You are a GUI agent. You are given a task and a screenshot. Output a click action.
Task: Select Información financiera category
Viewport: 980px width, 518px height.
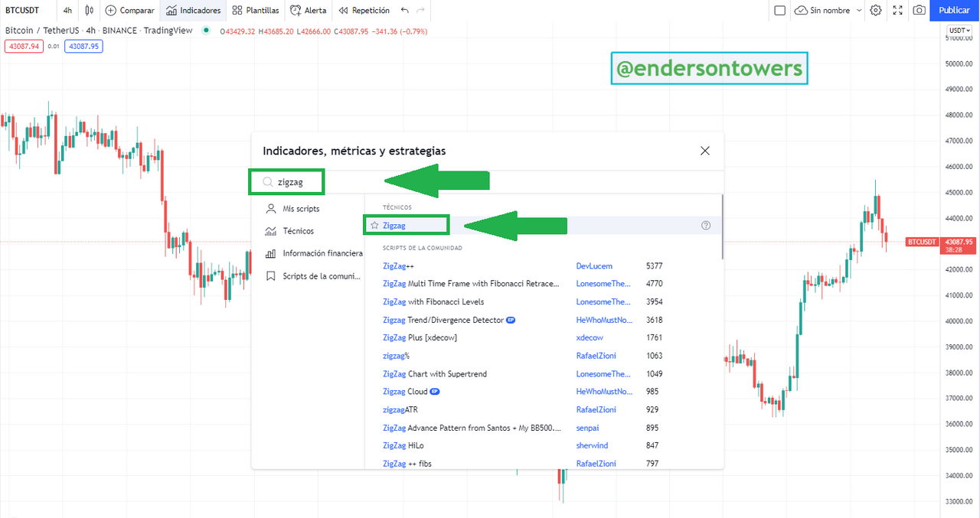click(308, 253)
